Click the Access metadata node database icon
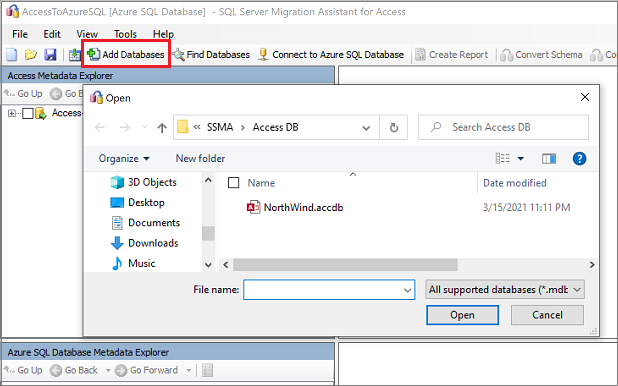Image resolution: width=618 pixels, height=386 pixels. coord(41,114)
